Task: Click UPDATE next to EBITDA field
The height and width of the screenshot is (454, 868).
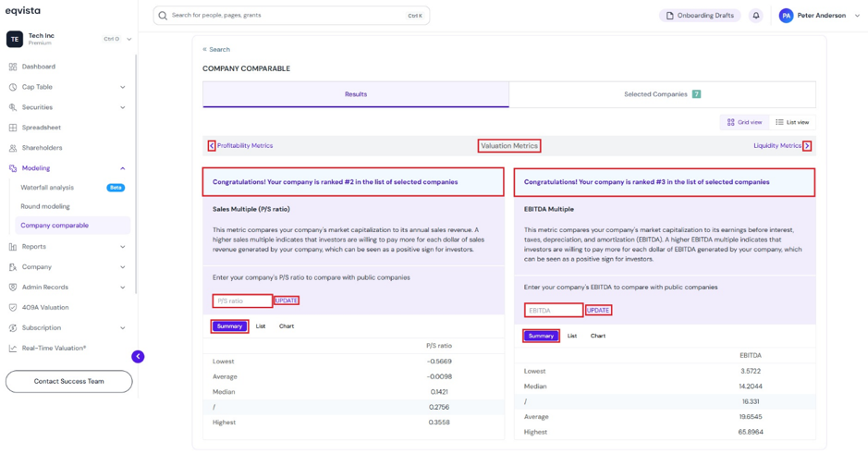Action: click(x=598, y=310)
